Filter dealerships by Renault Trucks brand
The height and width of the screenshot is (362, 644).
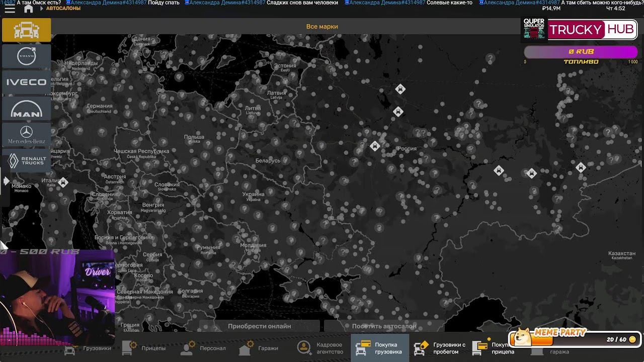[26, 160]
